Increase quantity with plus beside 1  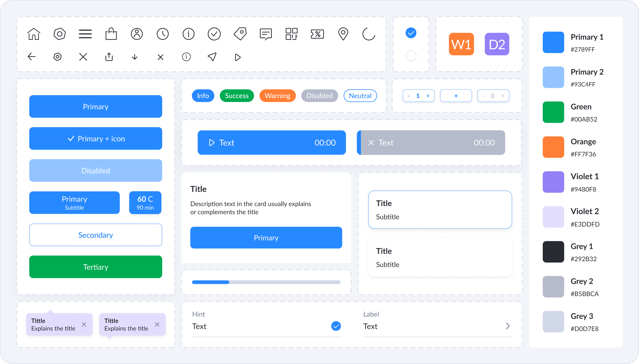pos(428,96)
